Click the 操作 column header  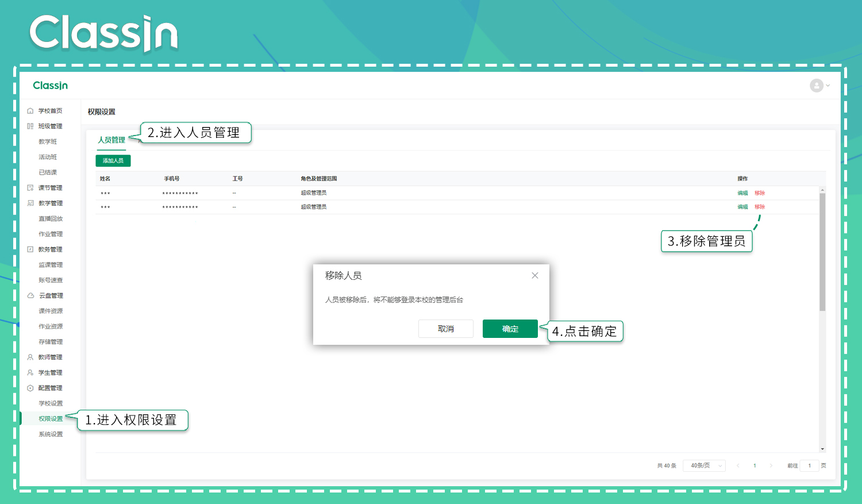click(x=742, y=179)
